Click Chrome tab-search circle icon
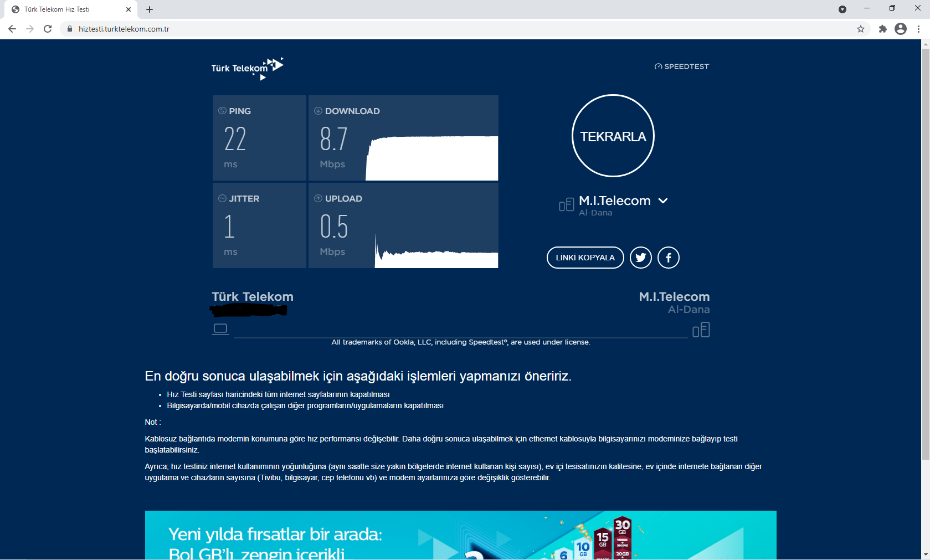Image resolution: width=930 pixels, height=560 pixels. [842, 9]
